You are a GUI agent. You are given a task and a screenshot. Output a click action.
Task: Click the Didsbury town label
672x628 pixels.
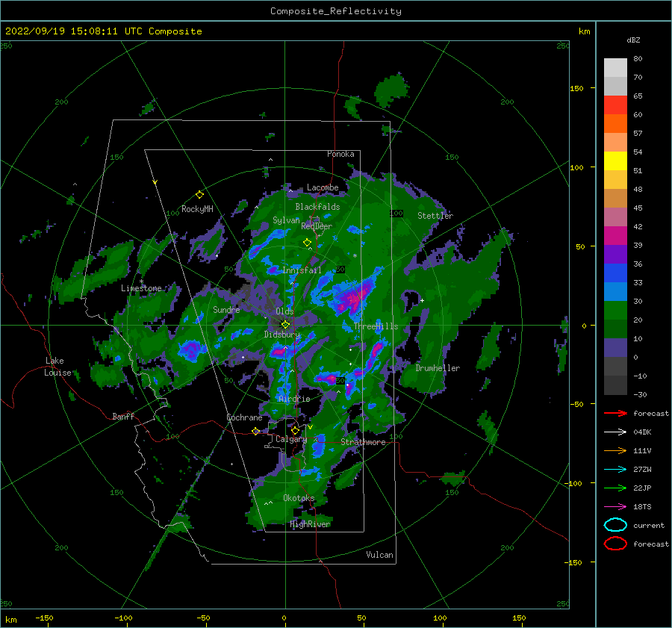tap(282, 335)
